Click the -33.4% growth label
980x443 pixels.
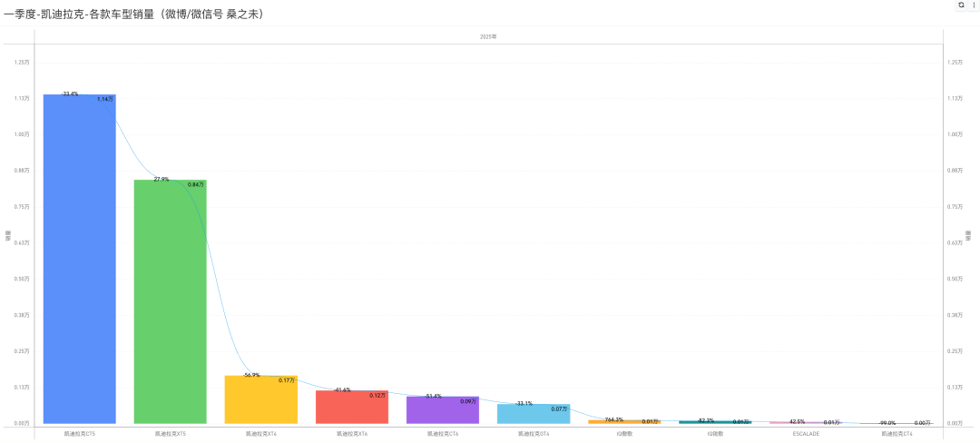click(x=69, y=94)
